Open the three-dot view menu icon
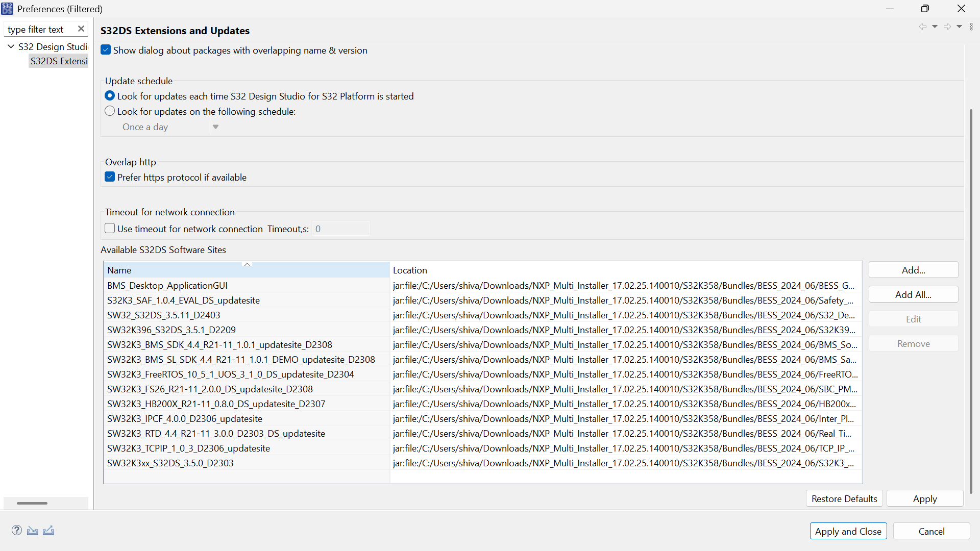This screenshot has height=551, width=980. pyautogui.click(x=971, y=27)
